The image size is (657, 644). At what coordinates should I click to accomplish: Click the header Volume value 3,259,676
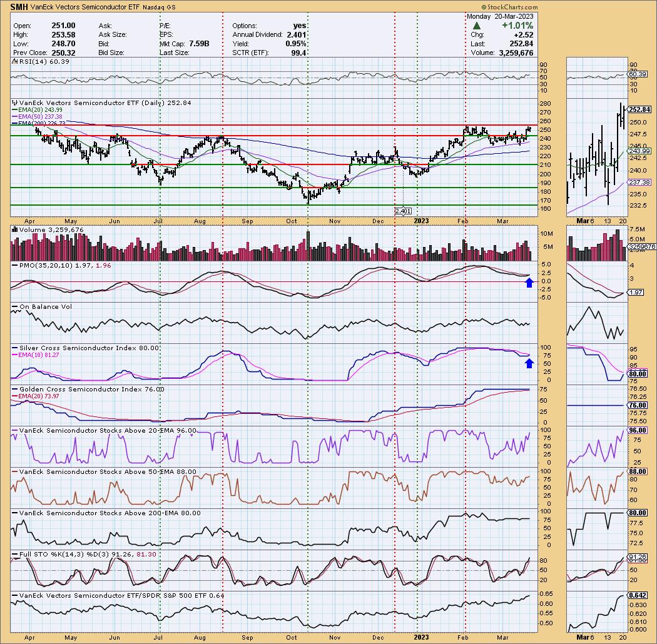click(x=516, y=53)
